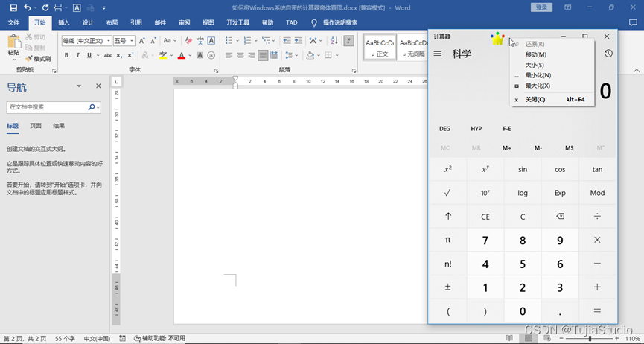Viewport: 644px width, 344px height.
Task: Toggle the Calculator up-arrow second functions
Action: point(448,216)
